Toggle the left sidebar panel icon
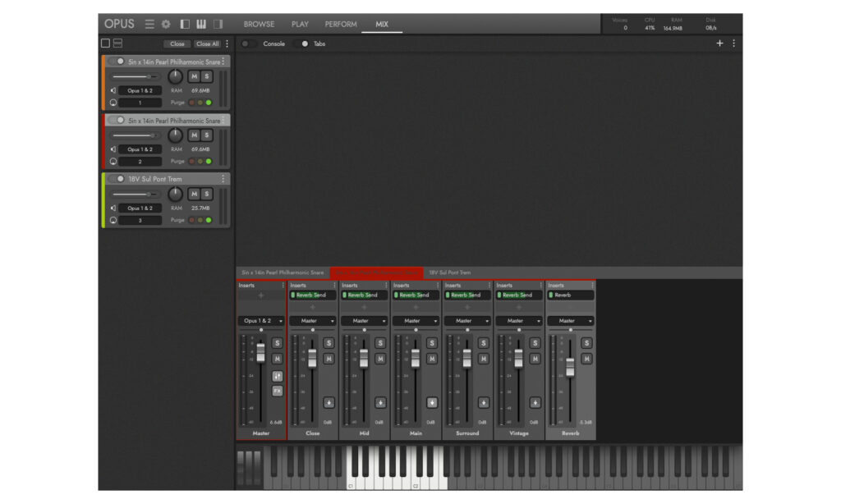Viewport: 841px width, 504px height. [185, 24]
